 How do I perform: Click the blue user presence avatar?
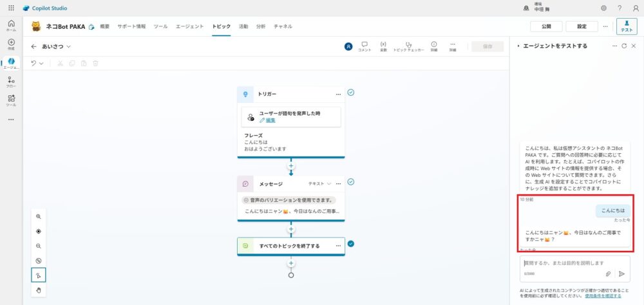pos(348,46)
